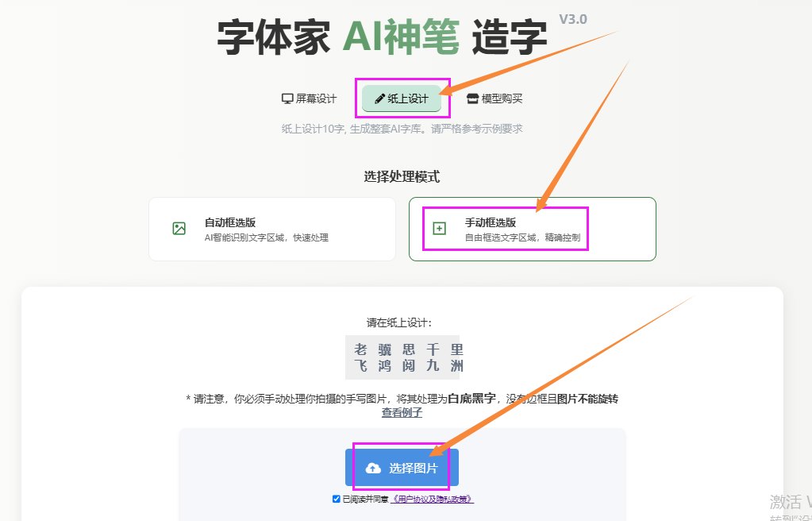
Task: Click the monitor icon beside 屏幕设计
Action: (287, 98)
